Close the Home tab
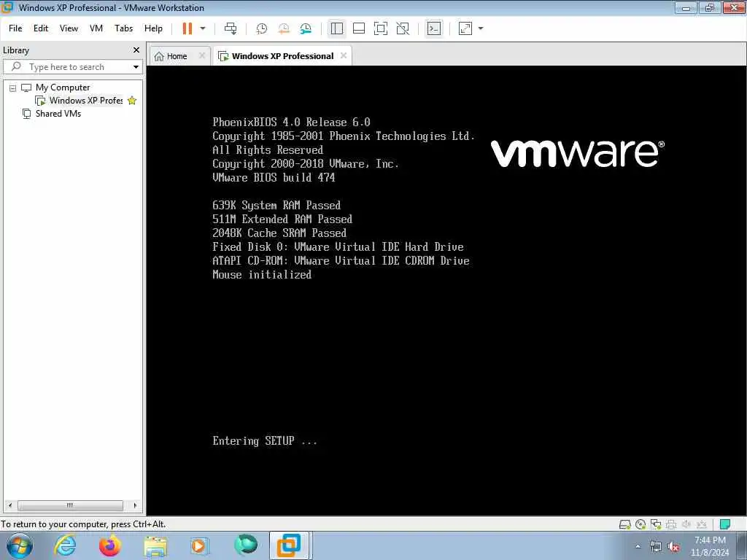This screenshot has height=560, width=747. tap(202, 55)
